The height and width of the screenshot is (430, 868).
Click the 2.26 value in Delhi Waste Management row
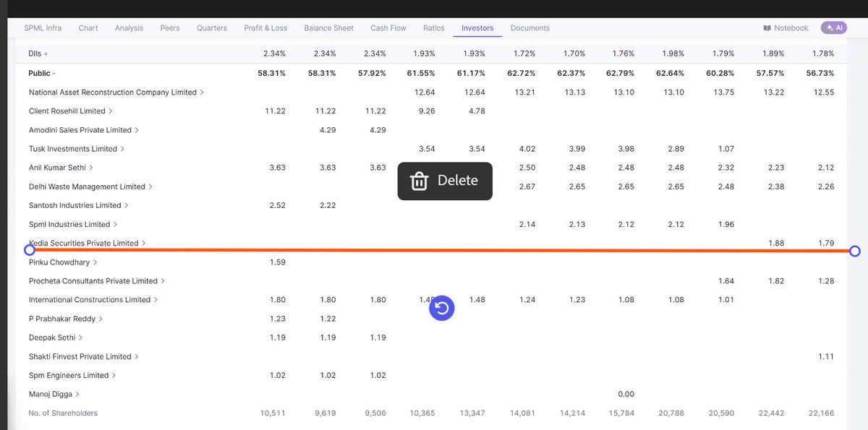[x=825, y=186]
